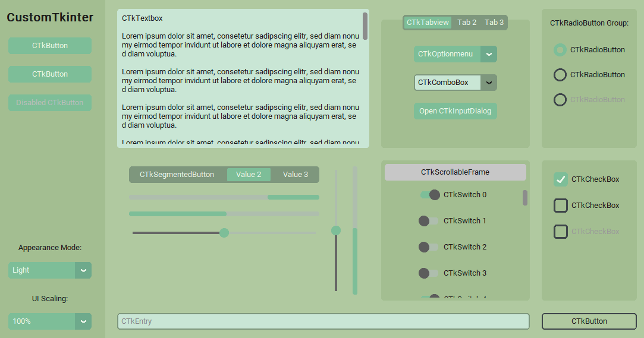644x338 pixels.
Task: Click the second progress bar
Action: [x=224, y=214]
